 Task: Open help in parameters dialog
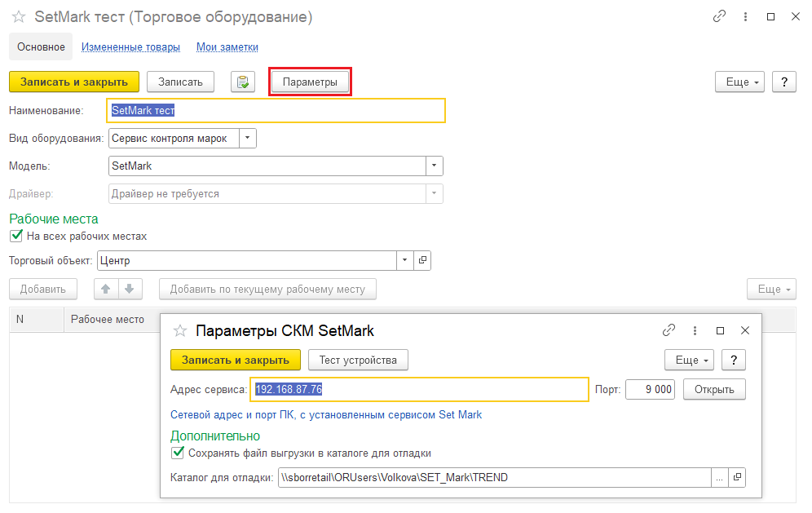point(734,360)
